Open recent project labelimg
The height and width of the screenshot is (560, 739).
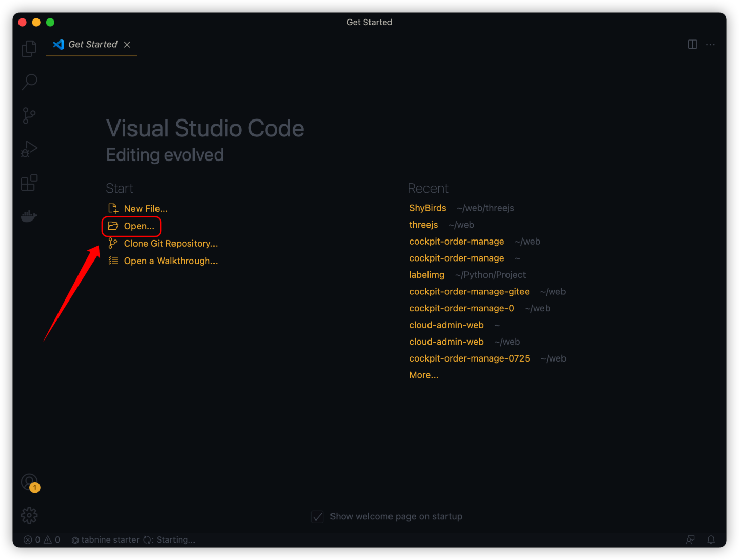(x=426, y=275)
